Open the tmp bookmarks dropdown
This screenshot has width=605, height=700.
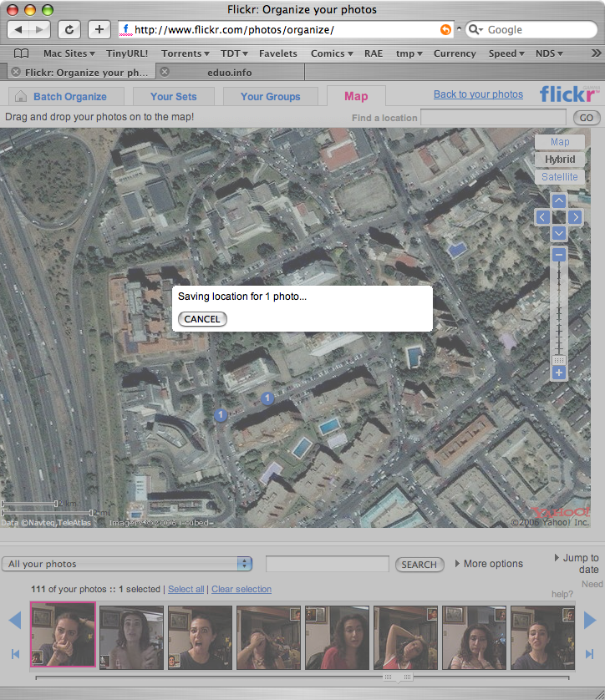tap(409, 53)
